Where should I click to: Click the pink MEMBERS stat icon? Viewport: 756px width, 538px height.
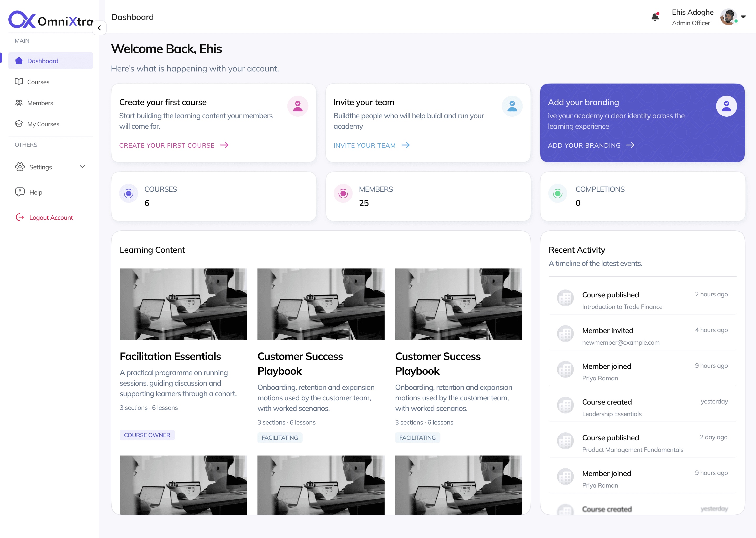343,193
